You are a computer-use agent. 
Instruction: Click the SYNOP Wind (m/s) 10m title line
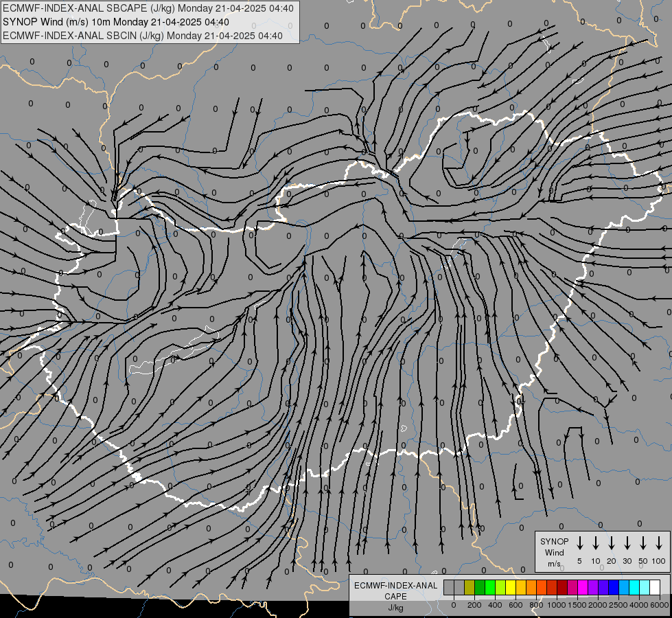(x=116, y=22)
